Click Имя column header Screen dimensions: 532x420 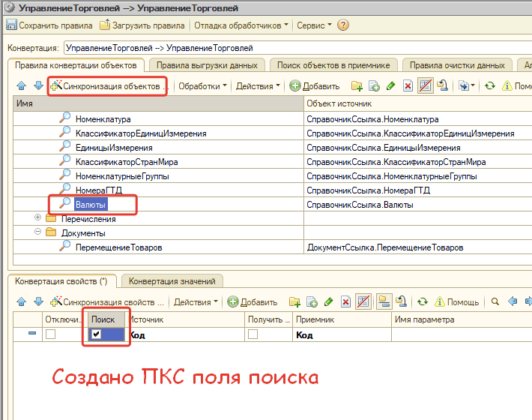coord(158,103)
